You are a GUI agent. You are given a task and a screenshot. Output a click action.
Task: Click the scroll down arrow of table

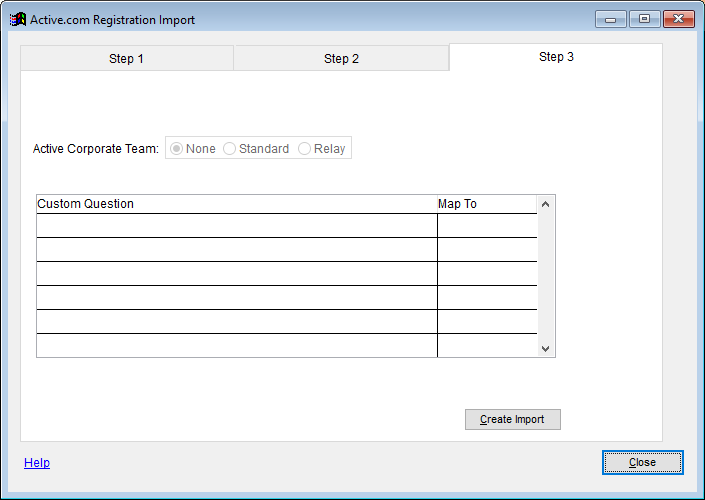coord(546,348)
